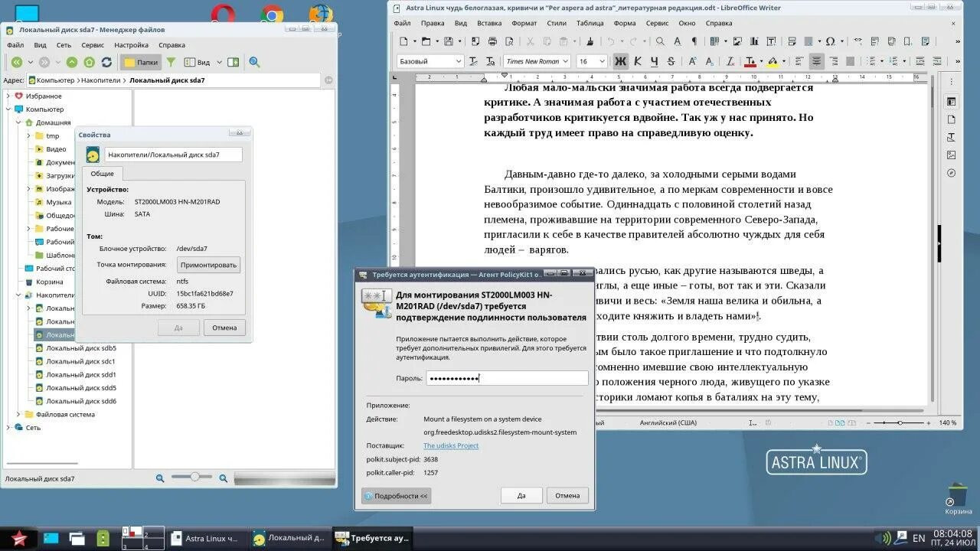The height and width of the screenshot is (551, 980).
Task: Click the green Filter funnel icon
Action: (x=171, y=62)
